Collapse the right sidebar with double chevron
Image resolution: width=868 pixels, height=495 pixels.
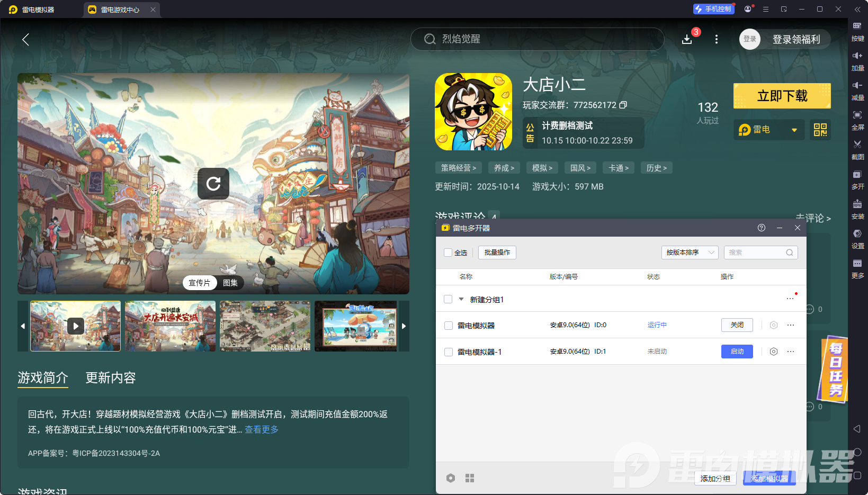coord(857,10)
